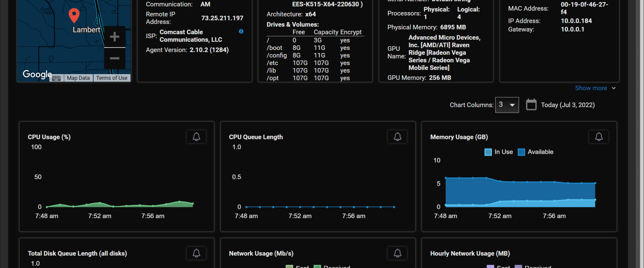Click the /opt drive row
The image size is (644, 268).
tap(315, 78)
